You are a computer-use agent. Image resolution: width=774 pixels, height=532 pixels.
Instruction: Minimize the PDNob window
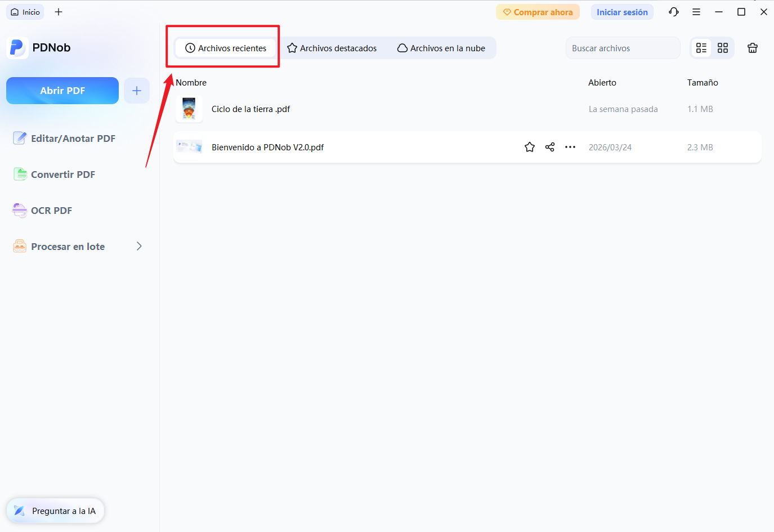(719, 12)
